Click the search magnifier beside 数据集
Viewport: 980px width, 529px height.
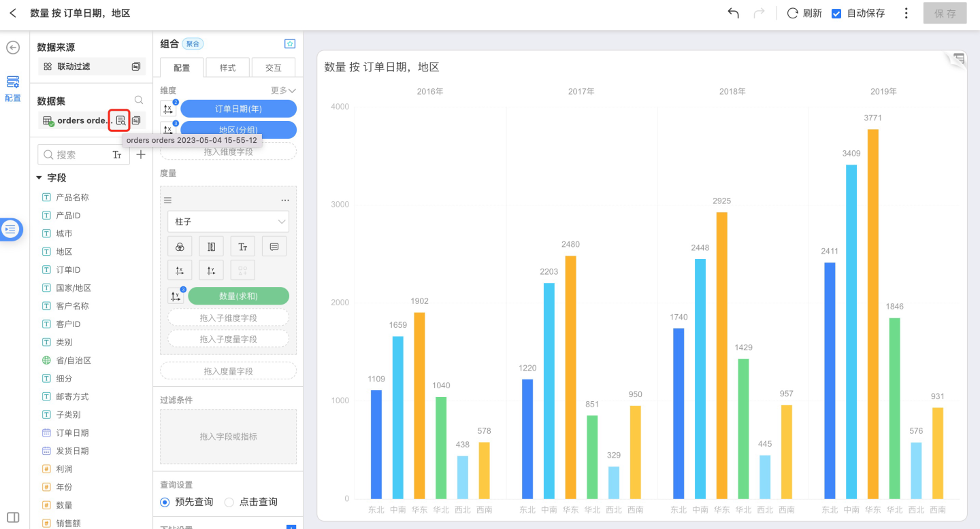[x=139, y=101]
